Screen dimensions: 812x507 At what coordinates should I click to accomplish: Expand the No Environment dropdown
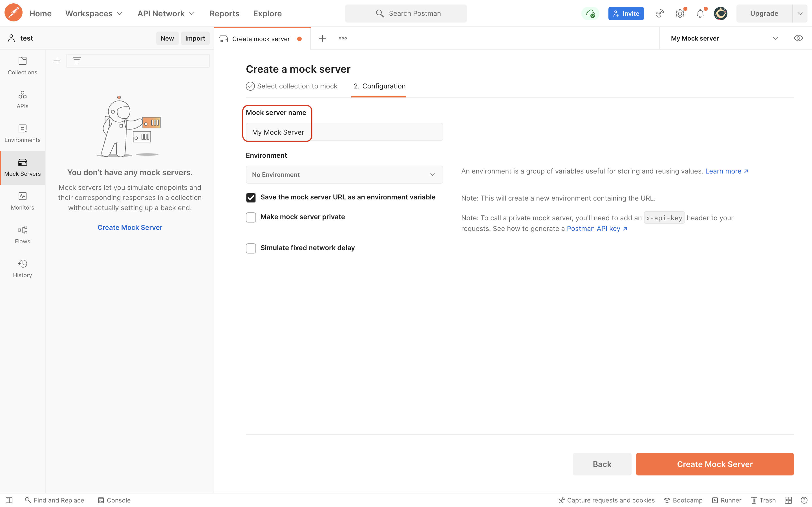point(344,175)
